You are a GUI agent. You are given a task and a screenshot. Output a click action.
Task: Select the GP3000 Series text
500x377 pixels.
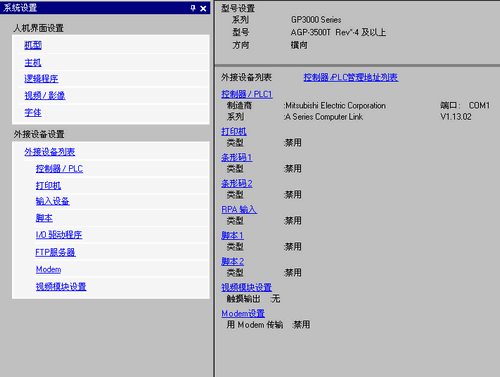(316, 20)
